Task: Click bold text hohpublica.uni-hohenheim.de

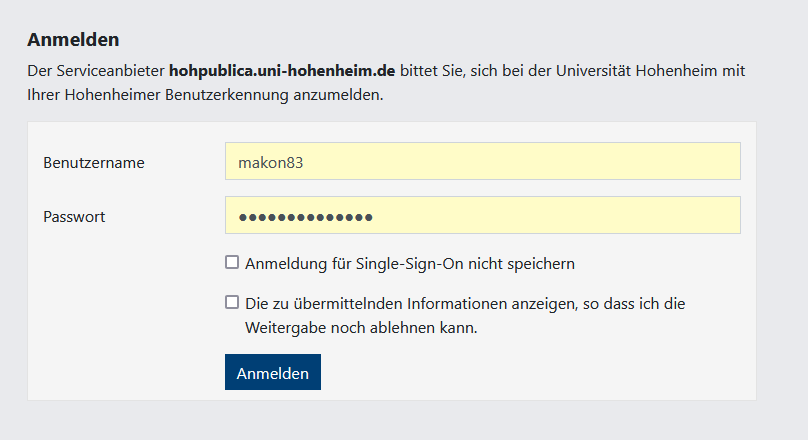Action: (x=283, y=71)
